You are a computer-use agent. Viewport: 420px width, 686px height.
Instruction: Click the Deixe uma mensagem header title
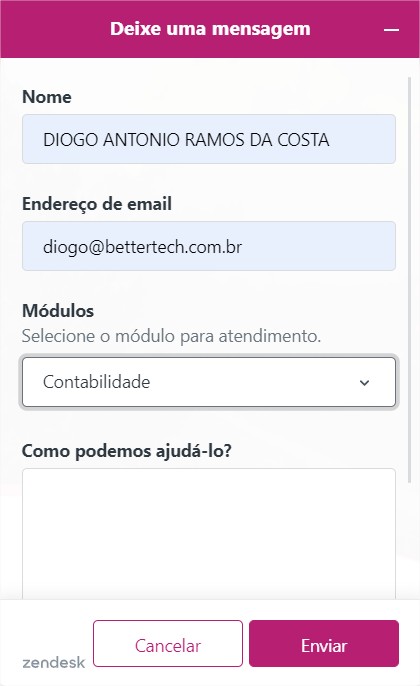pos(210,29)
